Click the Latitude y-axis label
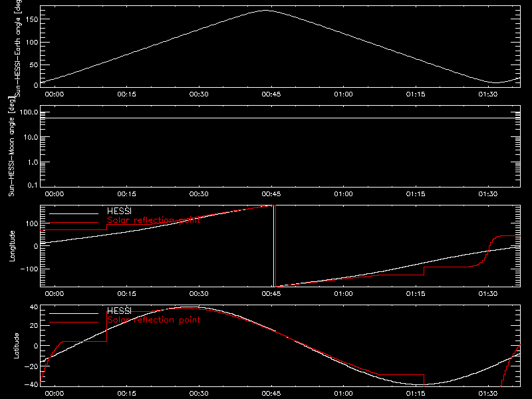Viewport: 532px width, 399px height. (16, 346)
